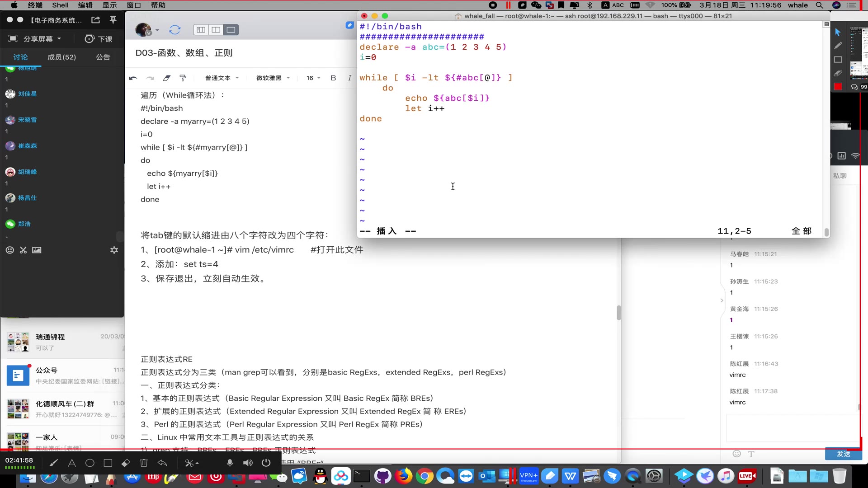Toggle bold formatting with the B button

click(x=333, y=78)
